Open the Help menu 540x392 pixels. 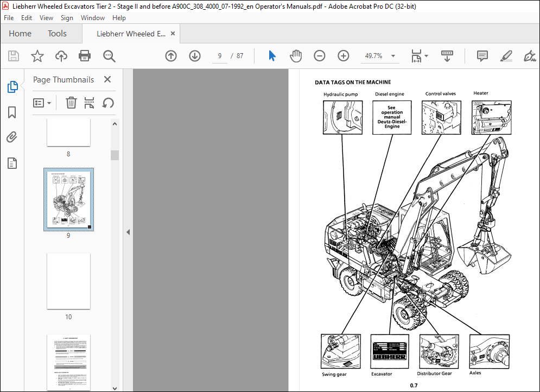(x=119, y=18)
